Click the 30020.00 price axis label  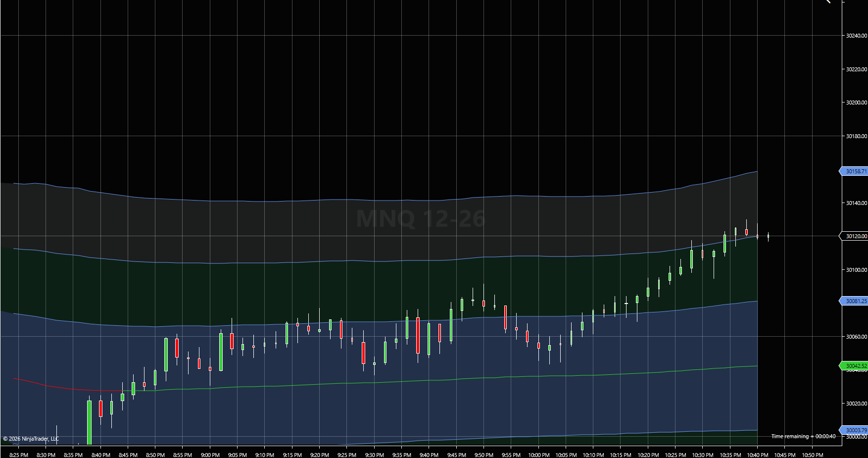click(856, 404)
